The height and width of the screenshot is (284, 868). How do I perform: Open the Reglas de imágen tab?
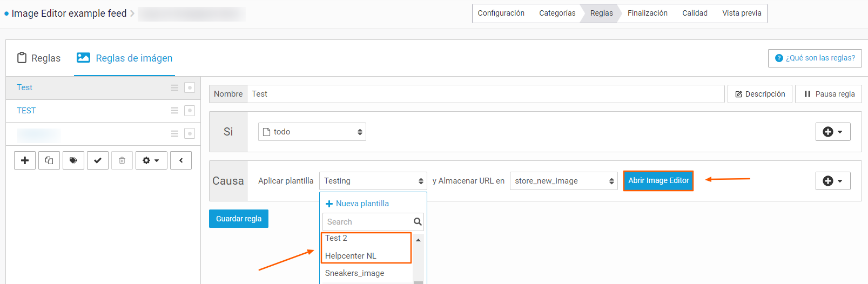tap(124, 58)
